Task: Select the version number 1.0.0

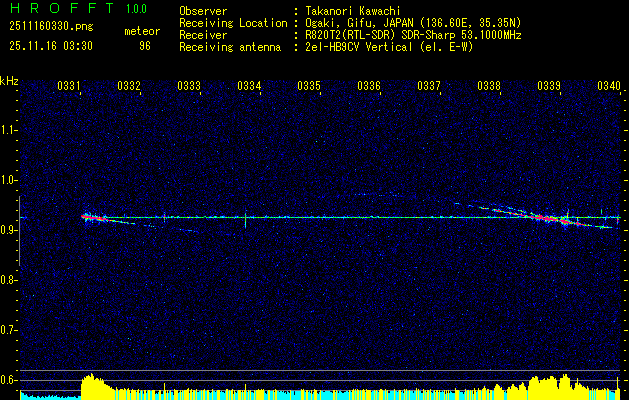Action: pyautogui.click(x=136, y=9)
